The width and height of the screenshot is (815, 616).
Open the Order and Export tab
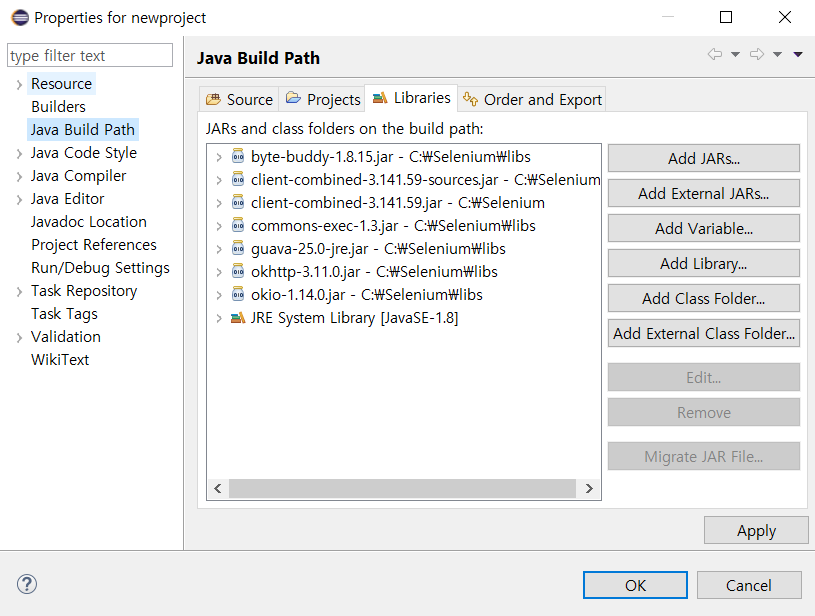point(532,99)
